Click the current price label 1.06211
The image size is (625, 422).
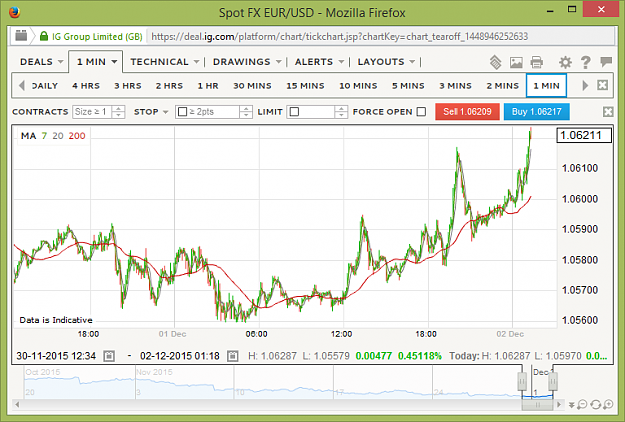pyautogui.click(x=584, y=135)
